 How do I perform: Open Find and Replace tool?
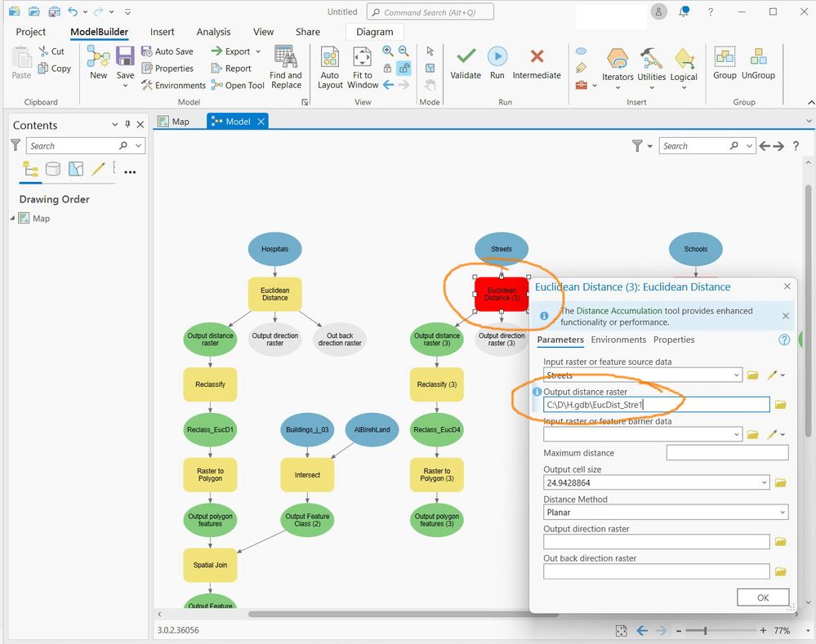point(285,57)
